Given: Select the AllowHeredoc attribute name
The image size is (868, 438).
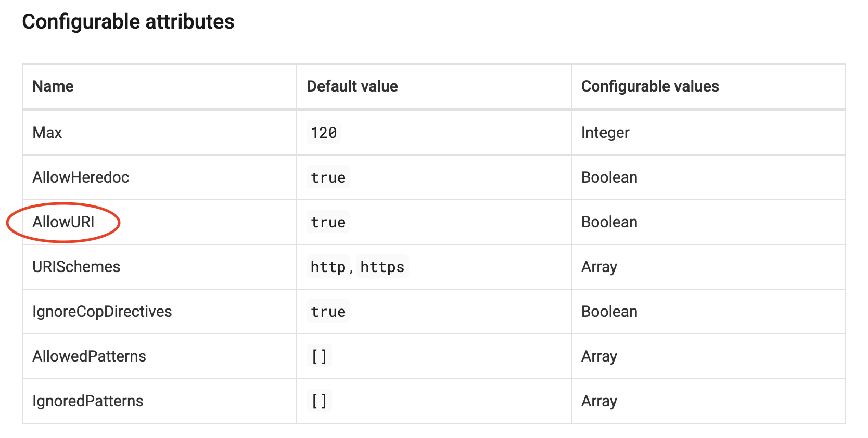Looking at the screenshot, I should coord(81,177).
